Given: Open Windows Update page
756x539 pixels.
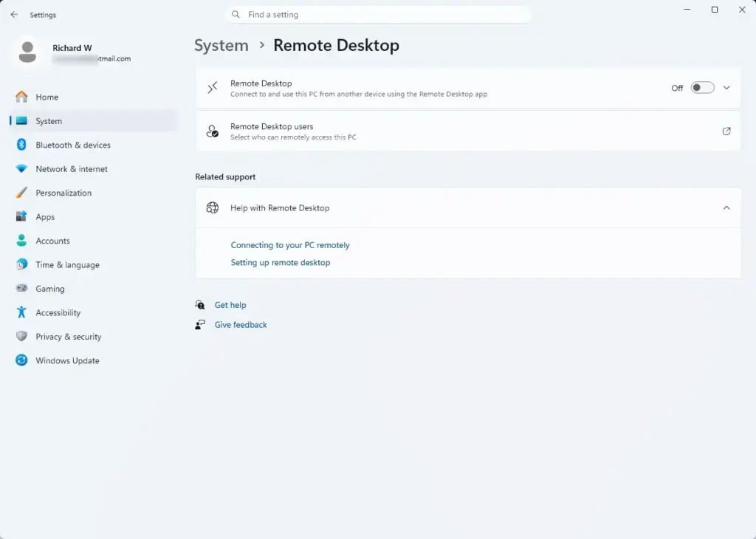Looking at the screenshot, I should [x=93, y=360].
